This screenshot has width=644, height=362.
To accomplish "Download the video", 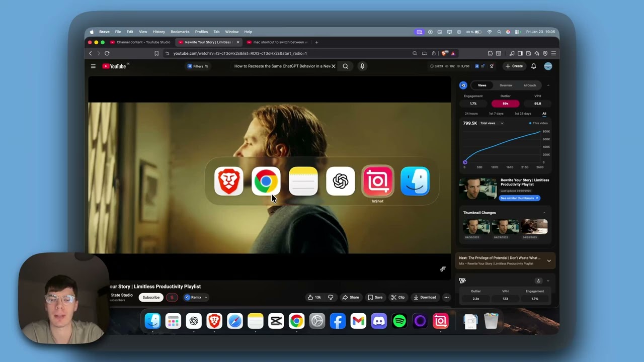I will [425, 297].
